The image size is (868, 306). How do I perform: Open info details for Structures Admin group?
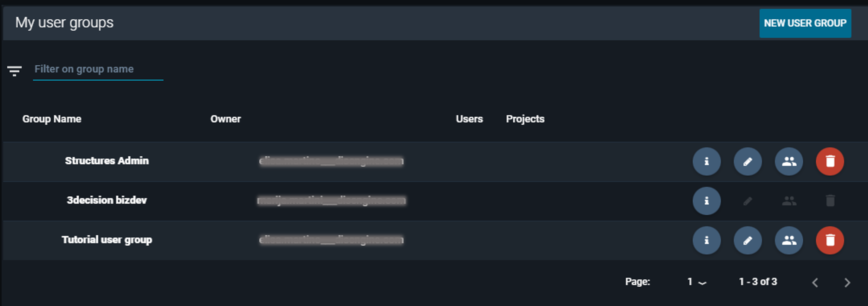point(706,161)
